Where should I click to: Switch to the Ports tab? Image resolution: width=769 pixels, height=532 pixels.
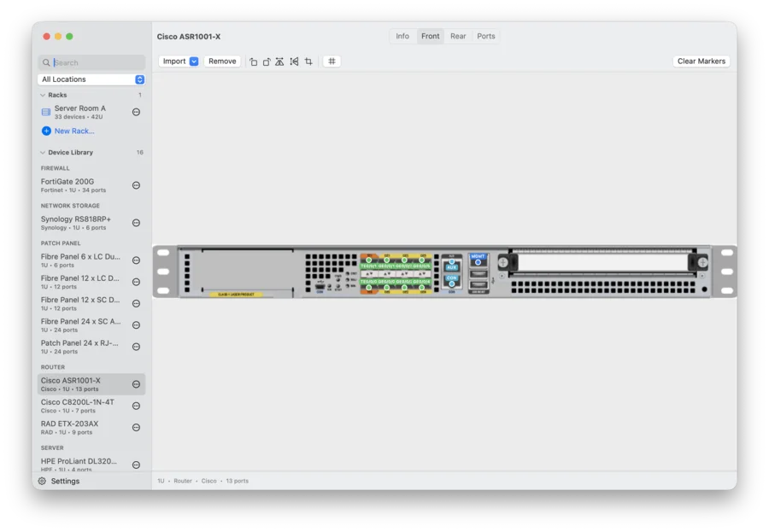tap(486, 36)
